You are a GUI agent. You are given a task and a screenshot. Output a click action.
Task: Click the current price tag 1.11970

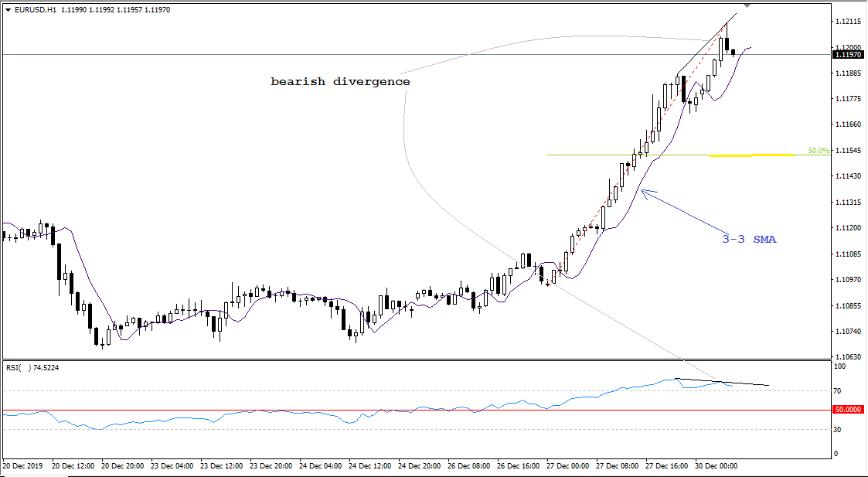coord(848,54)
